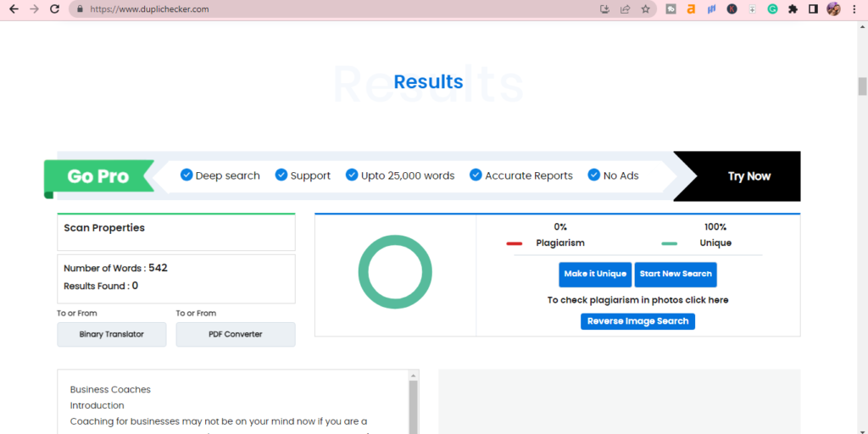Click the Try Now upgrade button
Viewport: 868px width, 434px height.
(x=748, y=176)
